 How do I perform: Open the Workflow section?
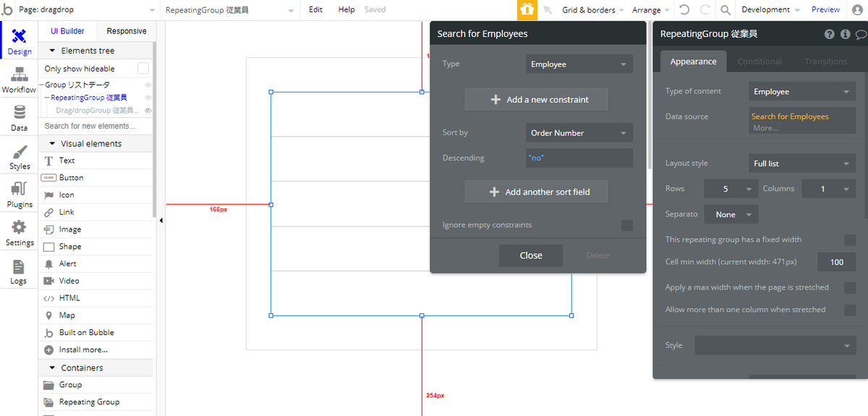point(19,80)
